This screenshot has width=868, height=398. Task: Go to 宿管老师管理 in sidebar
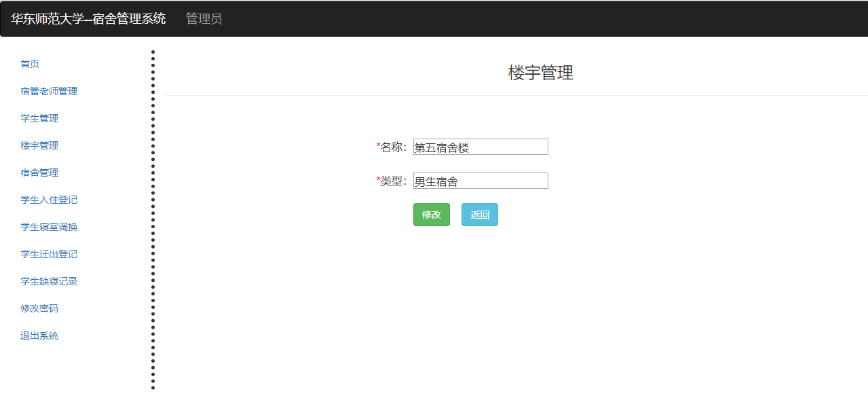pyautogui.click(x=49, y=91)
